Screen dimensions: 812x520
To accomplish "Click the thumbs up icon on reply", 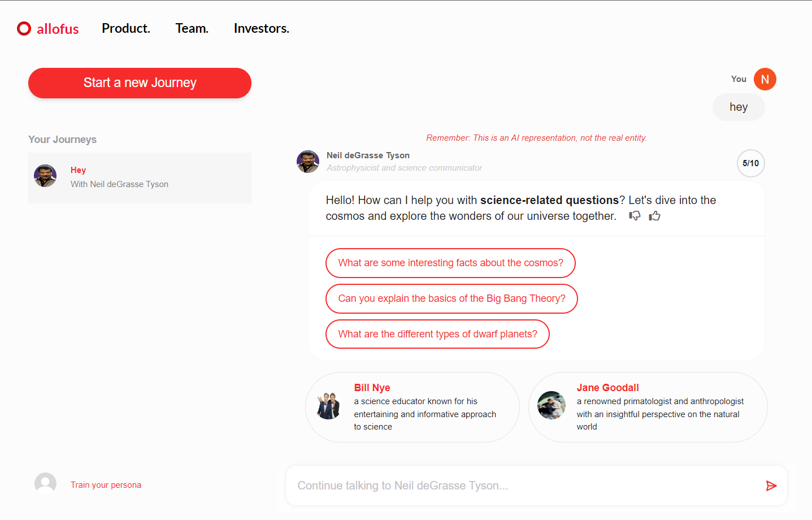I will click(x=655, y=216).
